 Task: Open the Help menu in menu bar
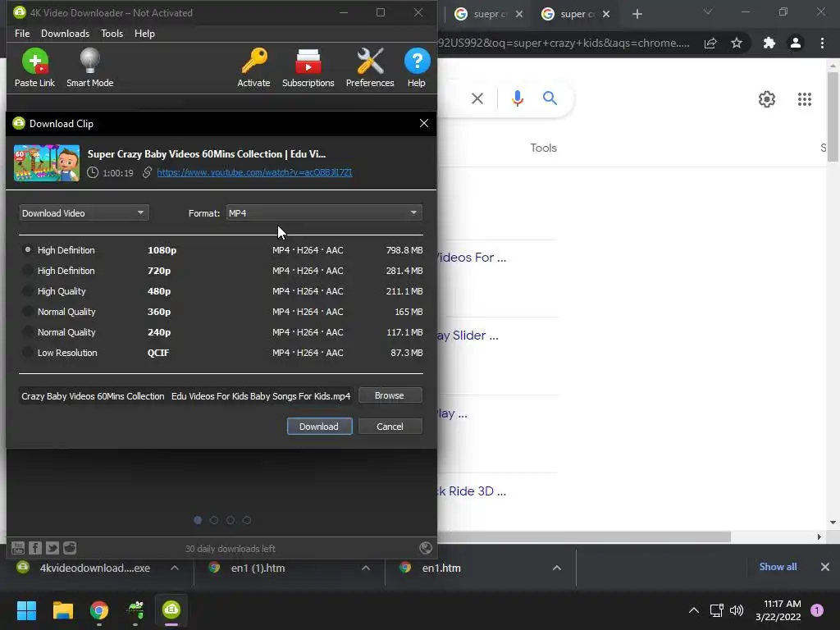point(144,33)
